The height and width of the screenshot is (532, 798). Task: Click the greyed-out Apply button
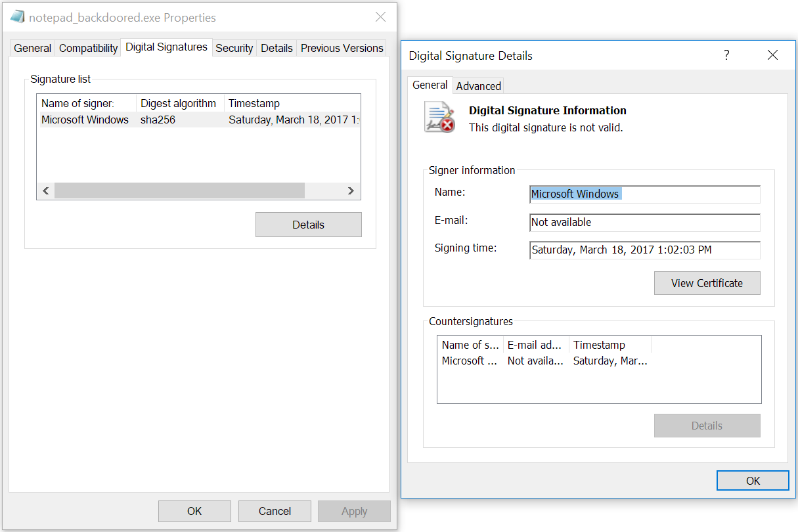(354, 511)
